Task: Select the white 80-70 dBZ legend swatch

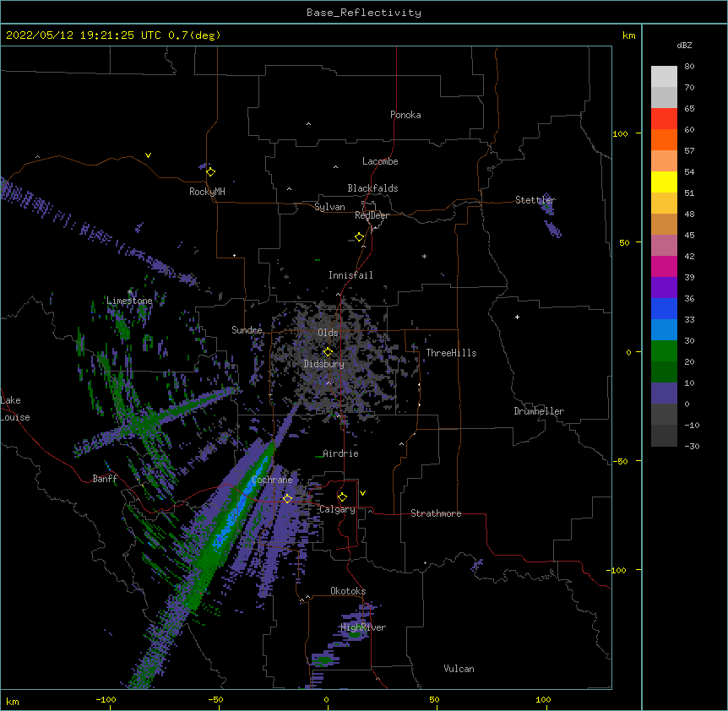Action: [664, 77]
